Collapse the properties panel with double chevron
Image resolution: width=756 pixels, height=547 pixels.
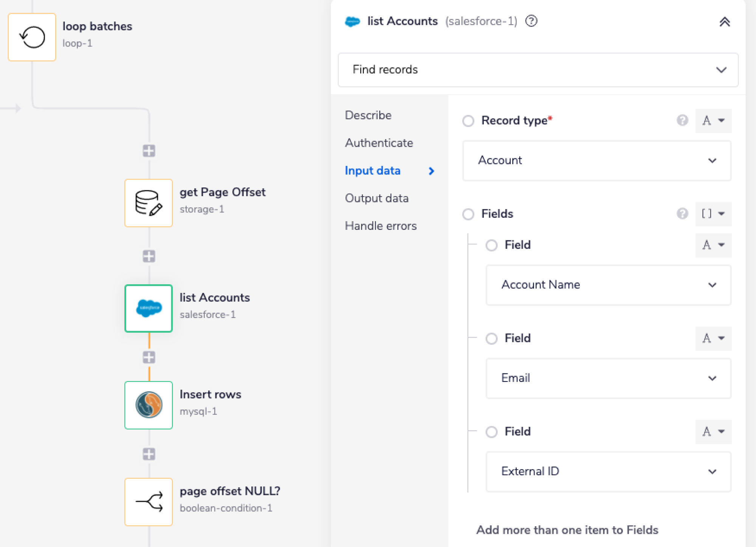pos(724,22)
